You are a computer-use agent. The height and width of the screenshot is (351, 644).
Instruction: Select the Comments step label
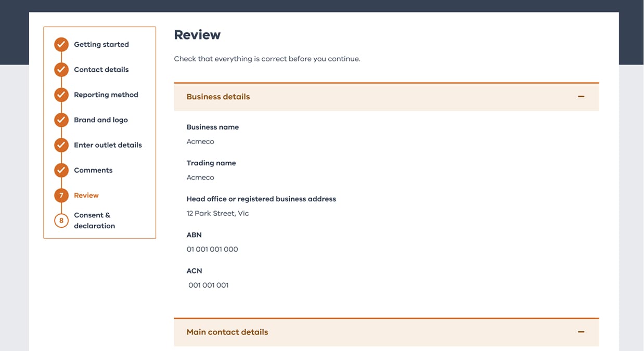[93, 170]
